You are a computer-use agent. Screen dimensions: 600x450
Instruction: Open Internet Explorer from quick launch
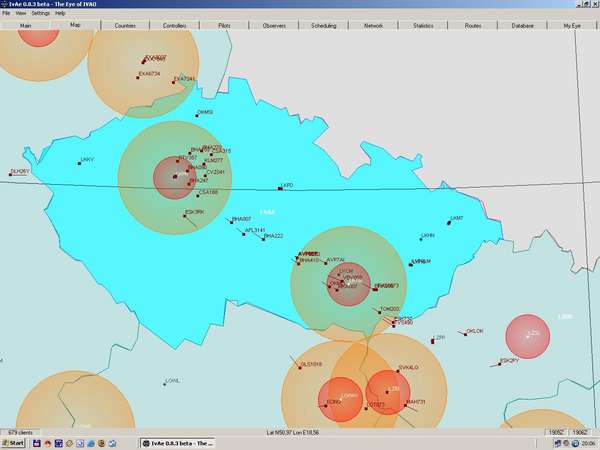pos(91,443)
